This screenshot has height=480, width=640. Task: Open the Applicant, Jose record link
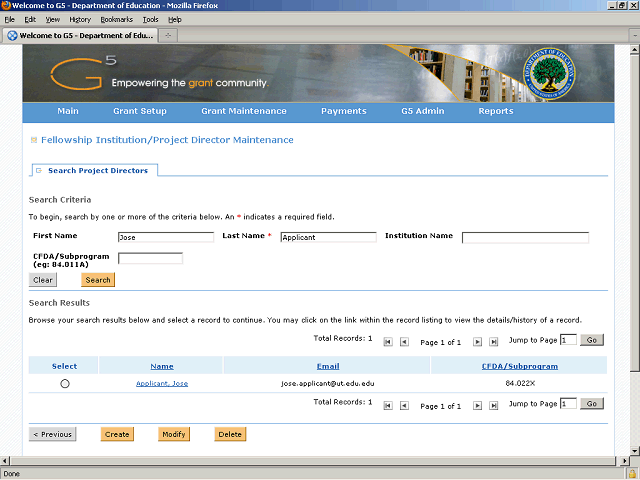(162, 384)
